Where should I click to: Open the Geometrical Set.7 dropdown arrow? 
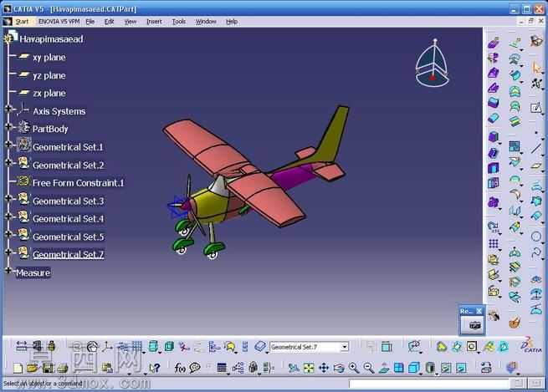click(x=345, y=347)
